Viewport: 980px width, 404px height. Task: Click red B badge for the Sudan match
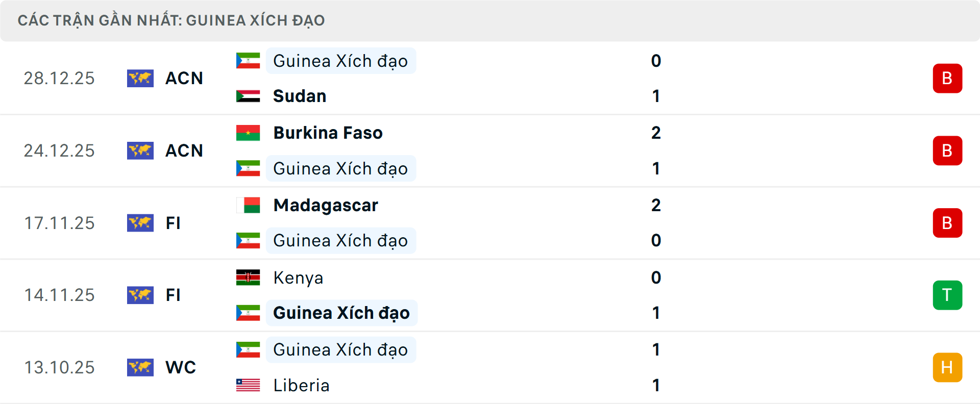(947, 78)
